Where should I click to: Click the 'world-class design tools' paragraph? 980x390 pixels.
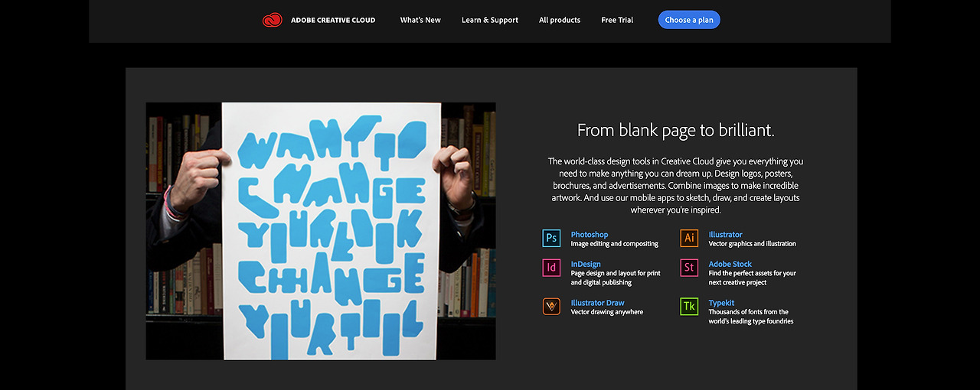click(676, 186)
